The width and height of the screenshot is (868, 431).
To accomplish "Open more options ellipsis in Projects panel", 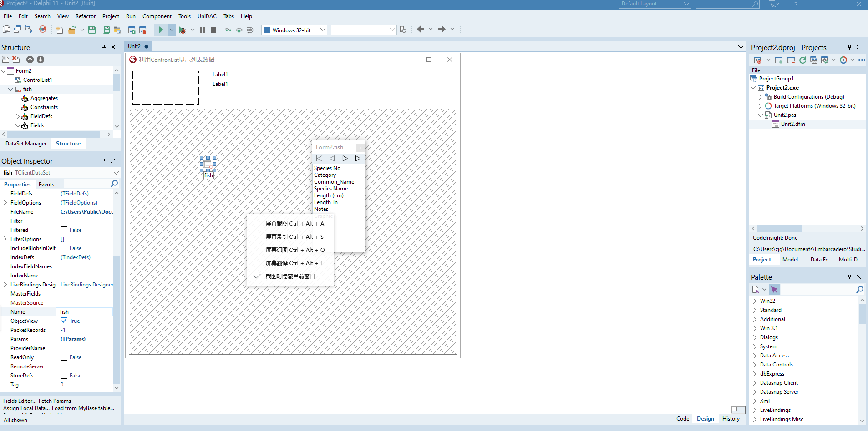I will (x=862, y=60).
